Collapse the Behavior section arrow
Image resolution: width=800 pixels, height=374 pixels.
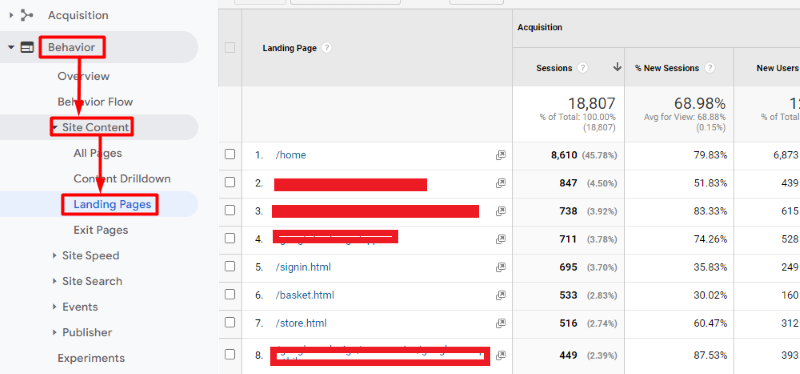(11, 47)
